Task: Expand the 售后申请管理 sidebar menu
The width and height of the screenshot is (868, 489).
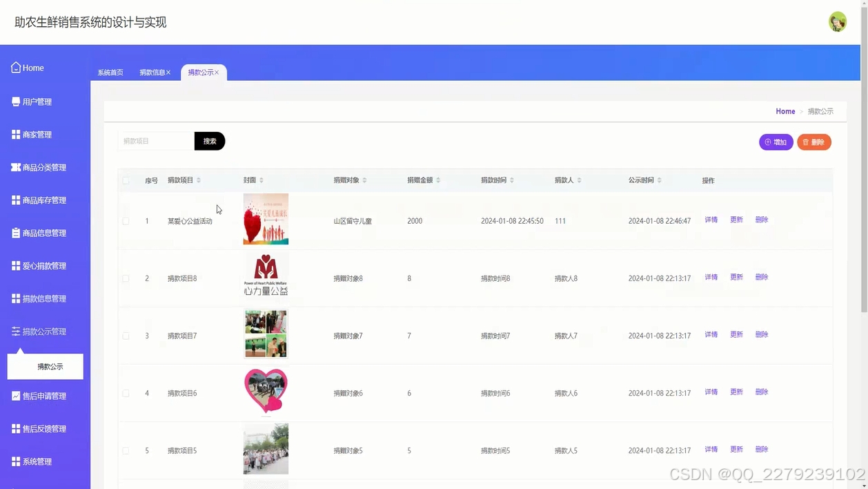Action: pos(45,396)
